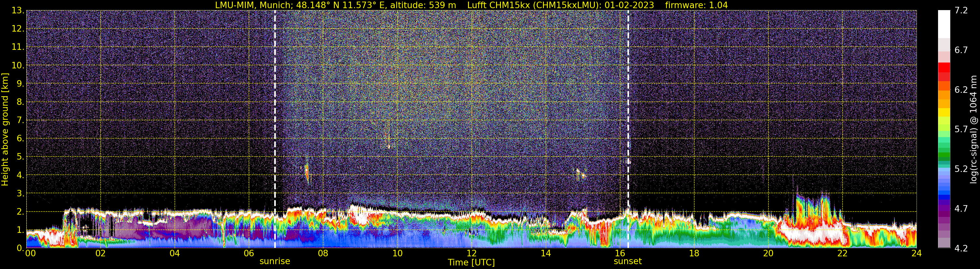Click the time axis tick '06'
The height and width of the screenshot is (269, 980).
pos(249,253)
